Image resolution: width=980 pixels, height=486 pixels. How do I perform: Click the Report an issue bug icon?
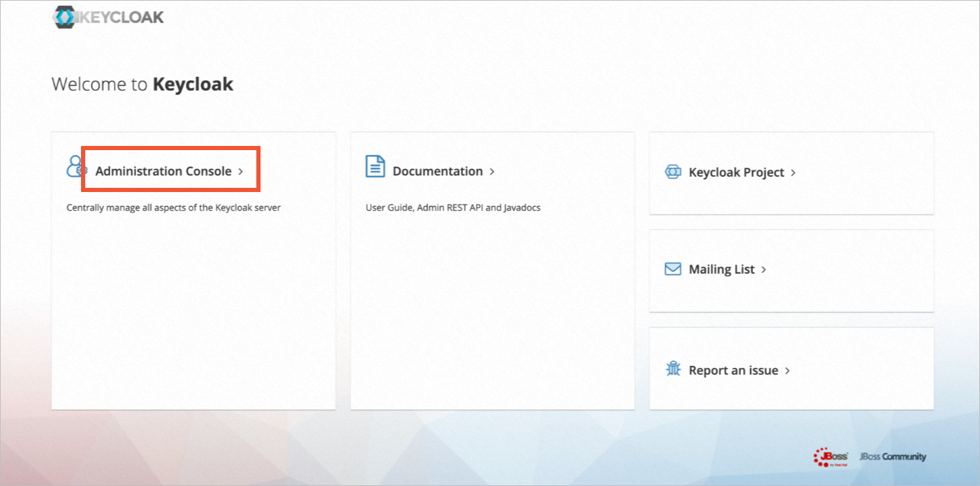(x=673, y=369)
